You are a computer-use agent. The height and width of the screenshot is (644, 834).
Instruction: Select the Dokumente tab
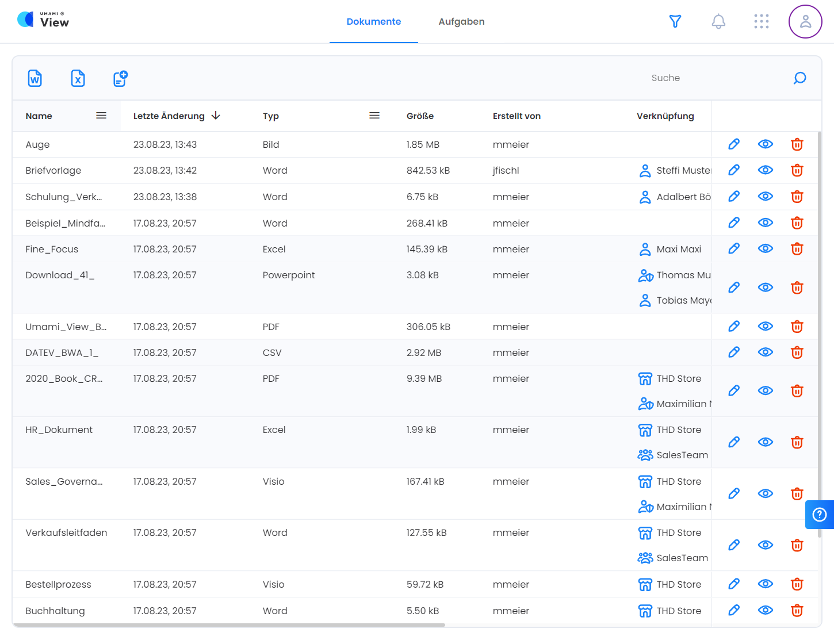(373, 22)
